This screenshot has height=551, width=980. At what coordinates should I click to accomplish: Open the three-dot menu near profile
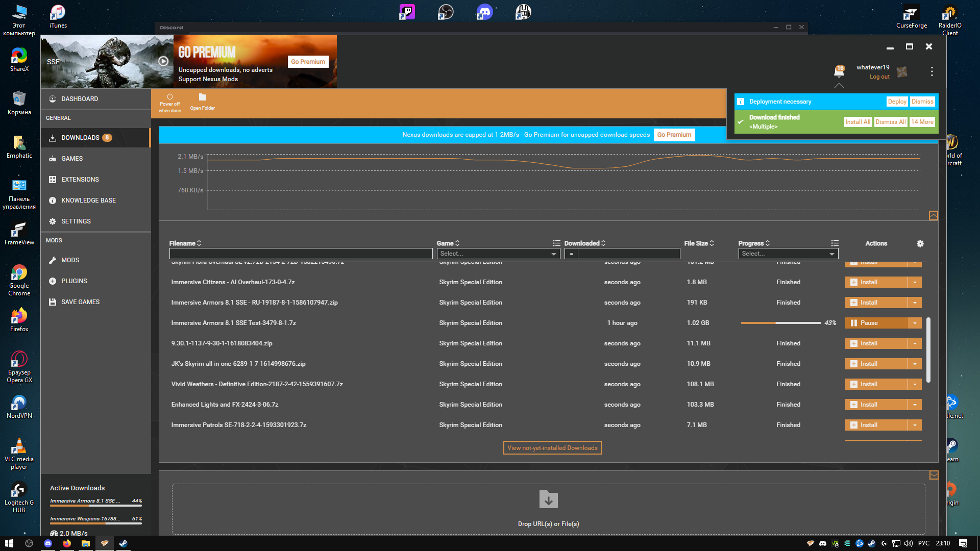932,71
